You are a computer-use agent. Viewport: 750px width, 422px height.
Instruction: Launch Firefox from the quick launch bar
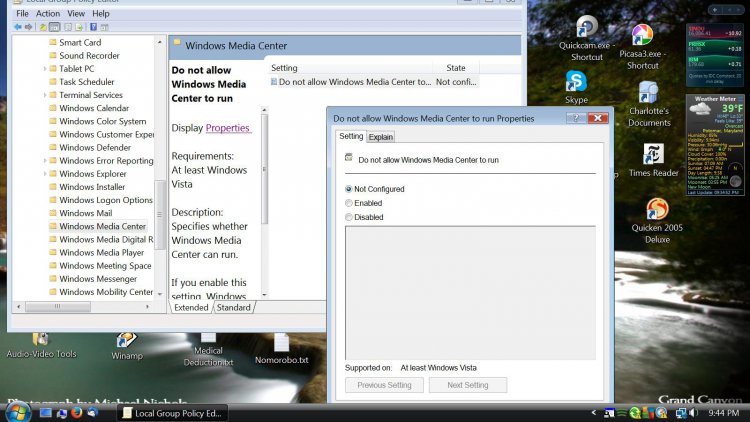click(x=77, y=412)
